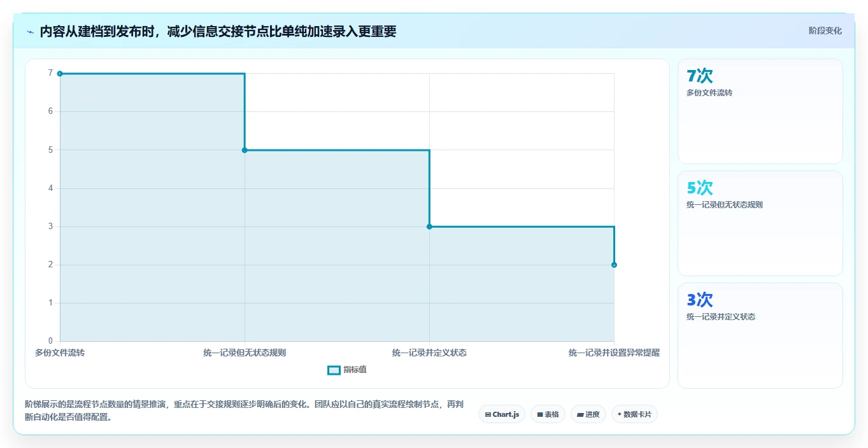Click the 7次 value in the stat card
Screen dimensions: 868x448
tap(700, 76)
